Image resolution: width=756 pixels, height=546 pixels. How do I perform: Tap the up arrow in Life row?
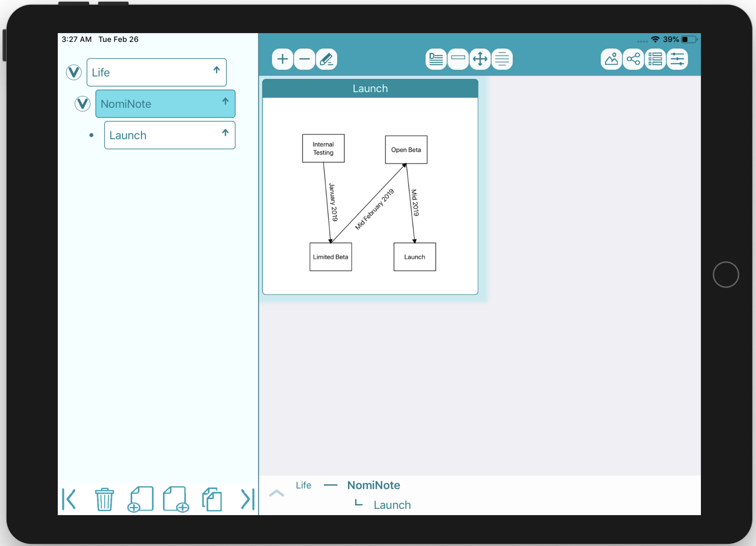217,70
